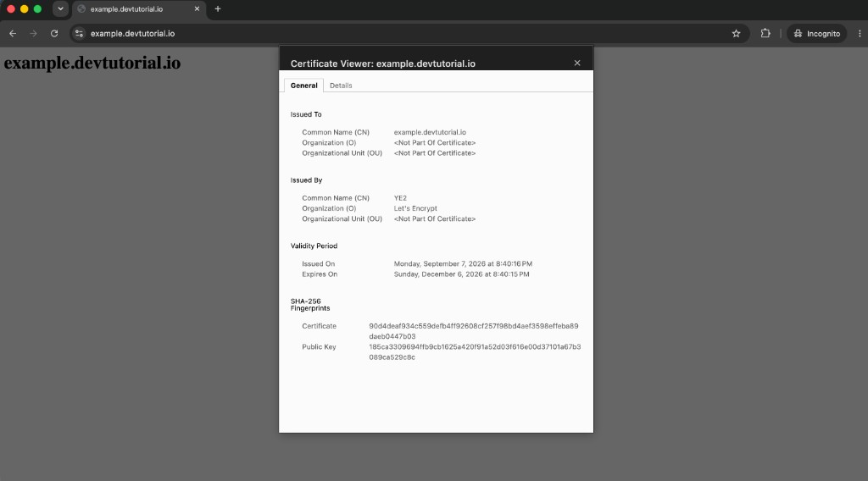Expand the tab search dropdown arrow

click(x=60, y=8)
